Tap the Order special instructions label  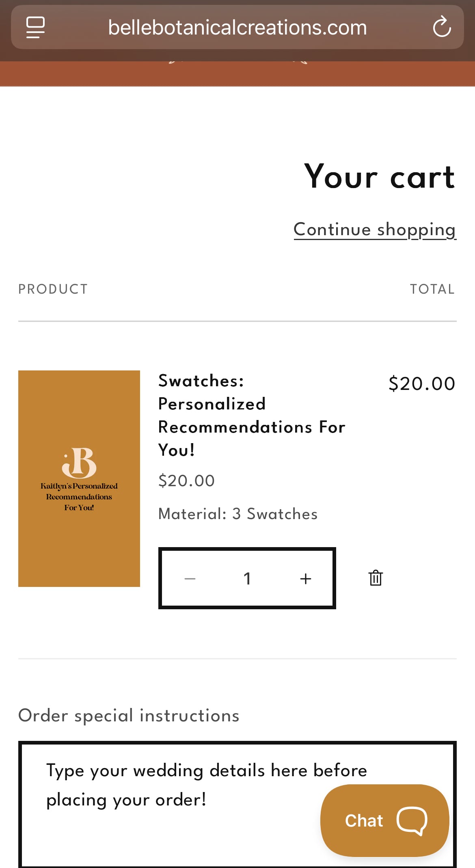(129, 716)
